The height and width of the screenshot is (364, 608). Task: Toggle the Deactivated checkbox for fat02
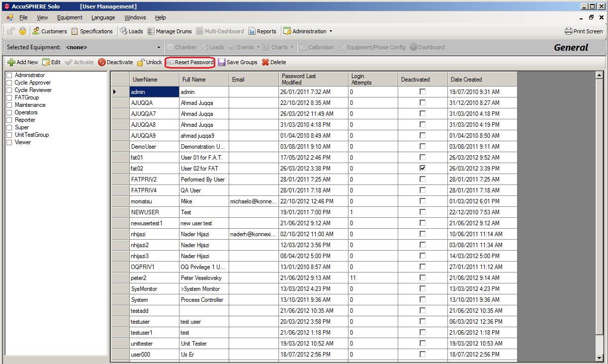423,168
